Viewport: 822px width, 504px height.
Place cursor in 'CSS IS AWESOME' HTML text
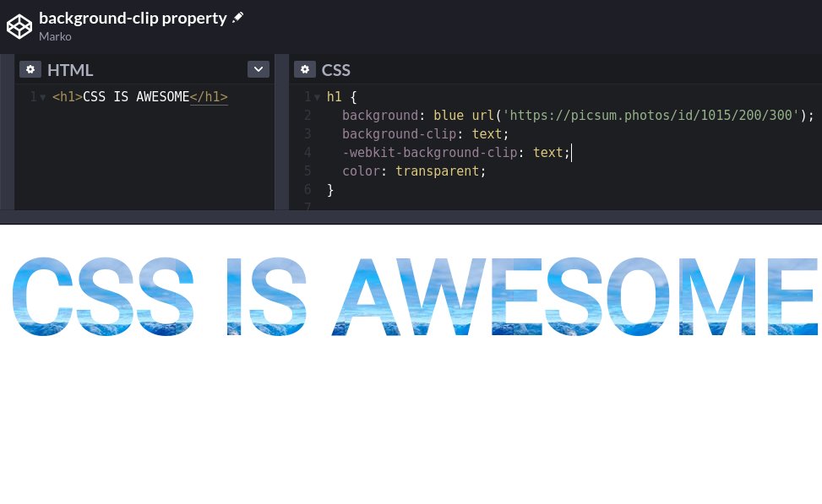point(136,97)
